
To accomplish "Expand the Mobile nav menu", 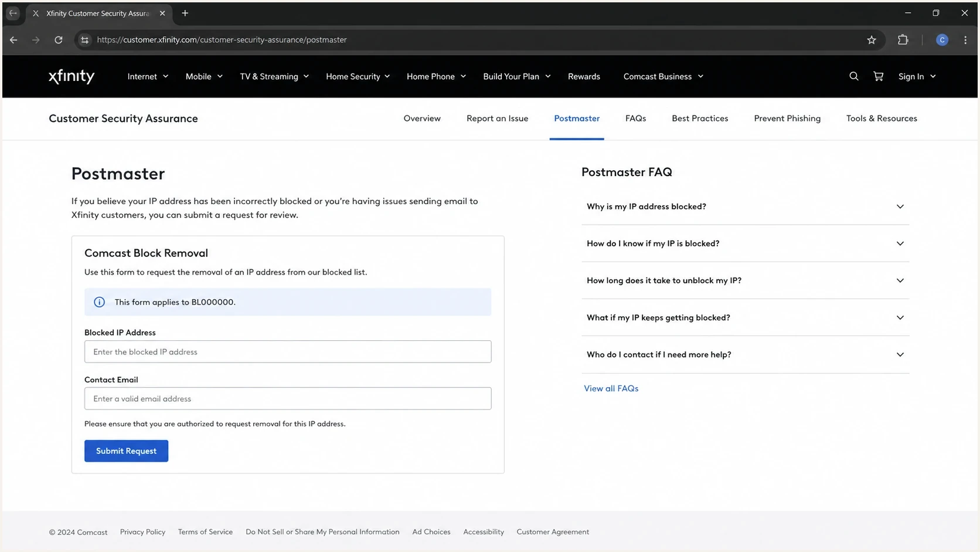I will tap(204, 76).
